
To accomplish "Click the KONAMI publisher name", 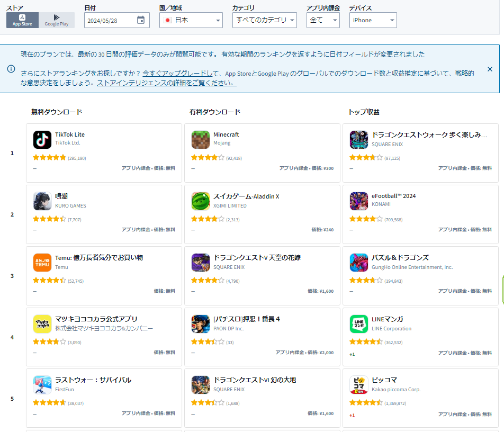I will tap(381, 204).
